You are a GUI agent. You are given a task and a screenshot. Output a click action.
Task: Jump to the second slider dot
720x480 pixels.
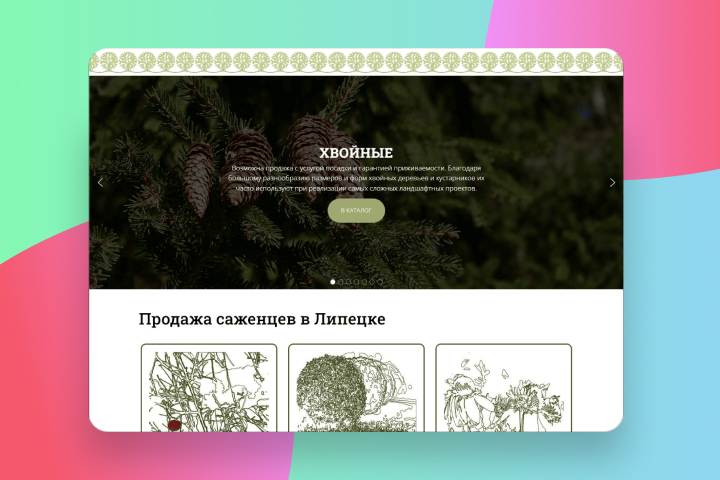(341, 282)
